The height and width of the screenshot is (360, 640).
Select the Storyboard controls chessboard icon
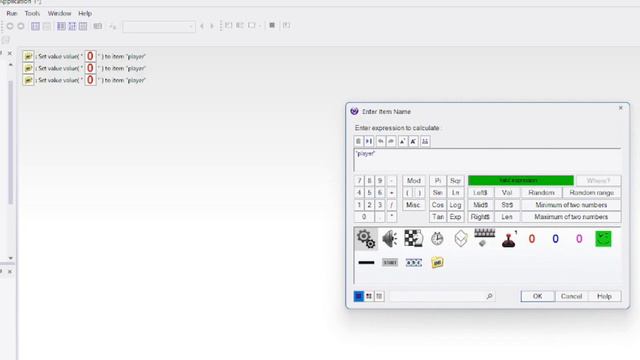coord(413,238)
